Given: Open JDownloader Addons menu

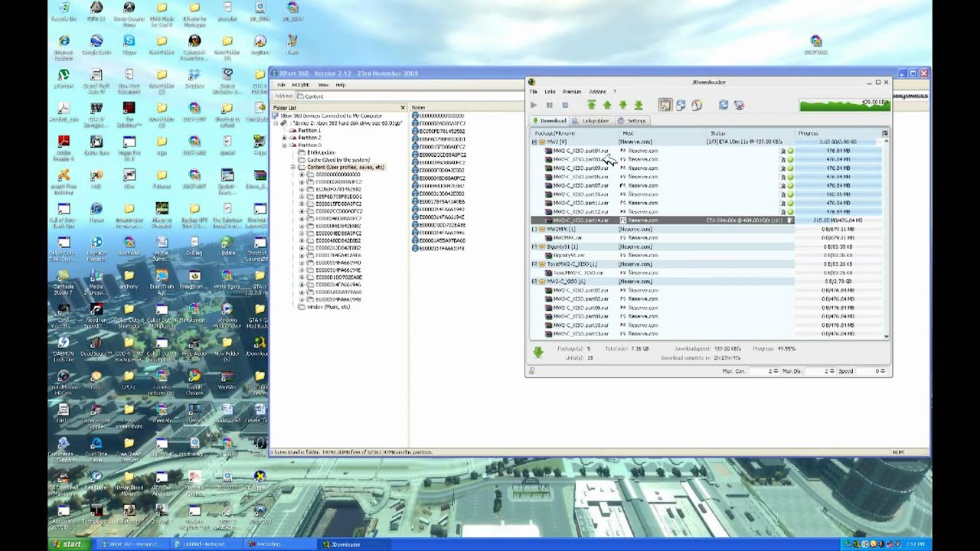Looking at the screenshot, I should click(x=597, y=92).
